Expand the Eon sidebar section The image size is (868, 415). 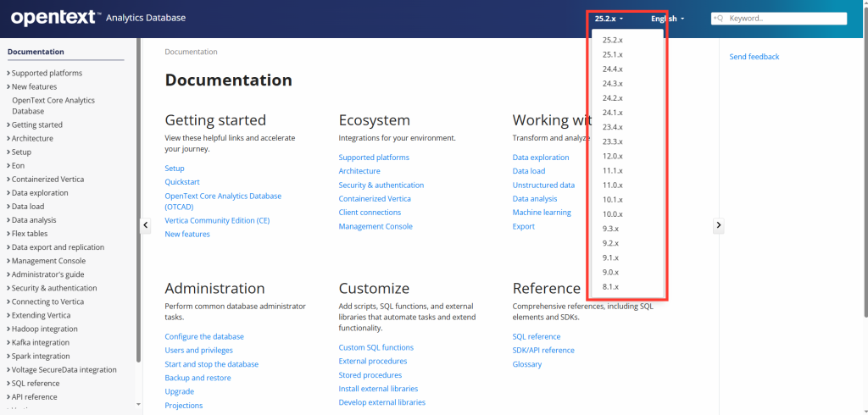(x=8, y=166)
